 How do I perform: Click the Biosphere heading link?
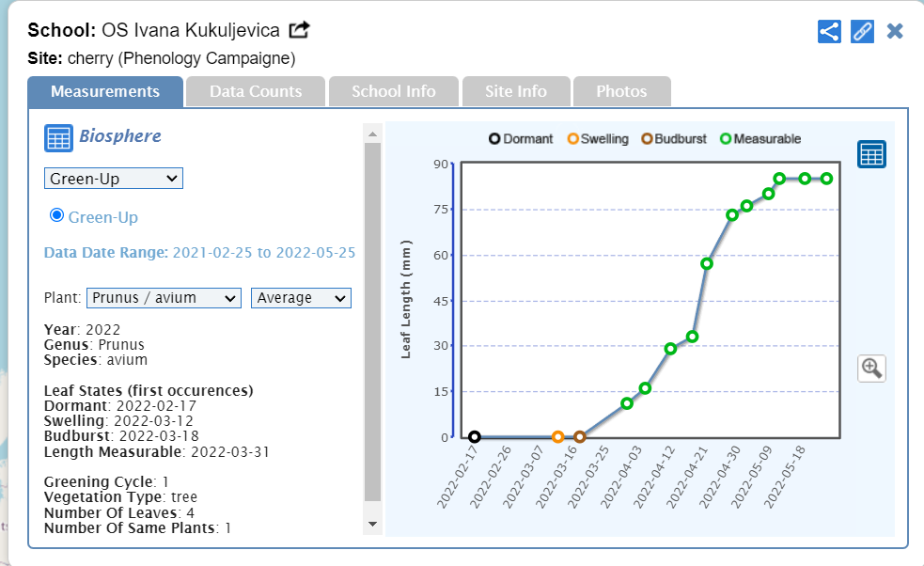pyautogui.click(x=120, y=136)
